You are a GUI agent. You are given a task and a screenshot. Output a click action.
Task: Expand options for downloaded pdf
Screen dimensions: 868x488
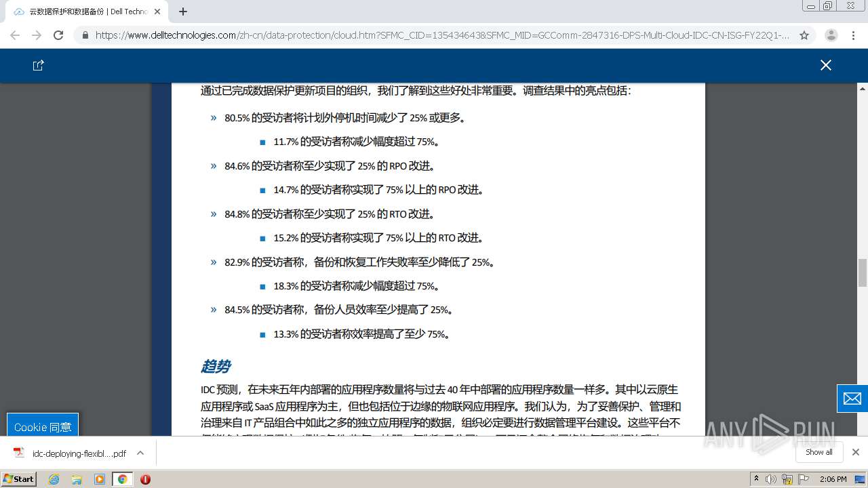pyautogui.click(x=140, y=453)
